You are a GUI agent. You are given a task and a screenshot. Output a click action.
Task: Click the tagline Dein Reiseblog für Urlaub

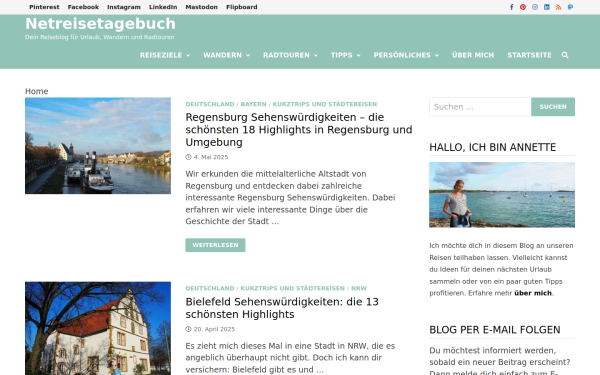tap(99, 37)
